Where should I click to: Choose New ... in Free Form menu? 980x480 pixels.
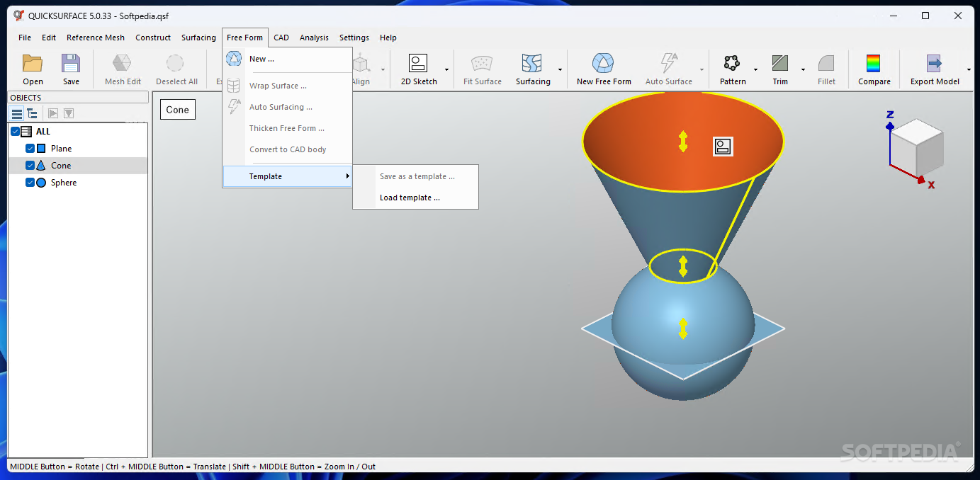(287, 59)
